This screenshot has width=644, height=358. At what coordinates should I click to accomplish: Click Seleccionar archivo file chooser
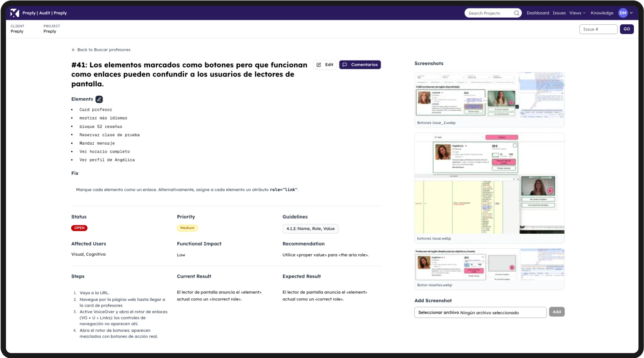480,312
